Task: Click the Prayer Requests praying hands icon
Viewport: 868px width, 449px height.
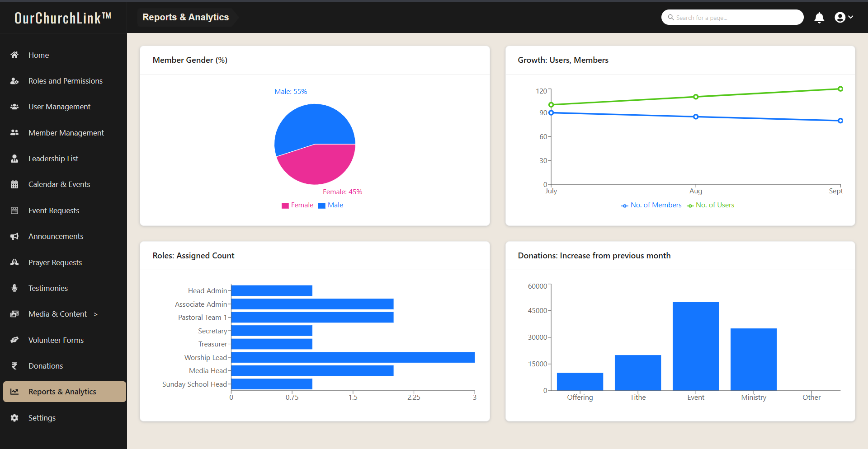Action: (14, 262)
